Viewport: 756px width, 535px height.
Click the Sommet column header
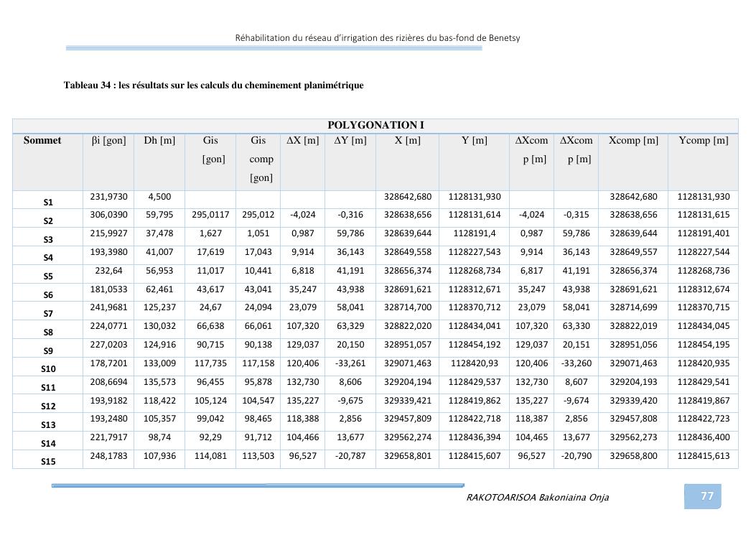(x=42, y=141)
